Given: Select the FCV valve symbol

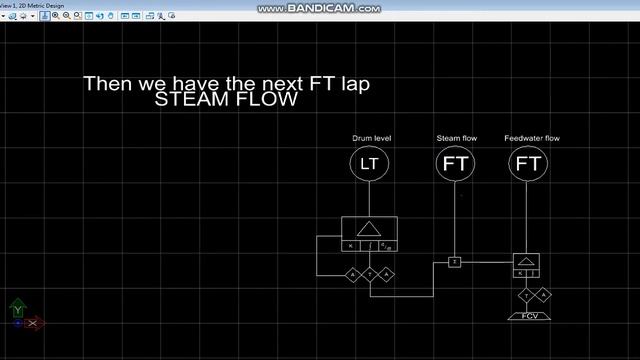Looking at the screenshot, I should click(529, 316).
